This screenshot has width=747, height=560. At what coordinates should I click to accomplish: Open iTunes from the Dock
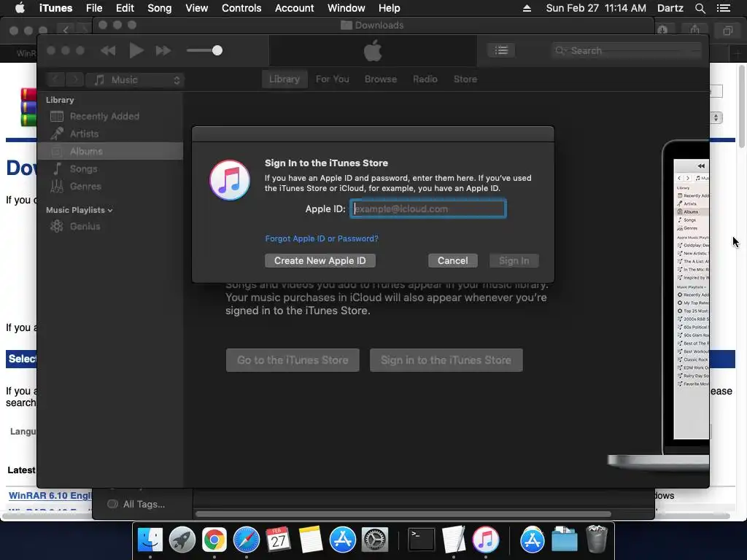click(485, 540)
